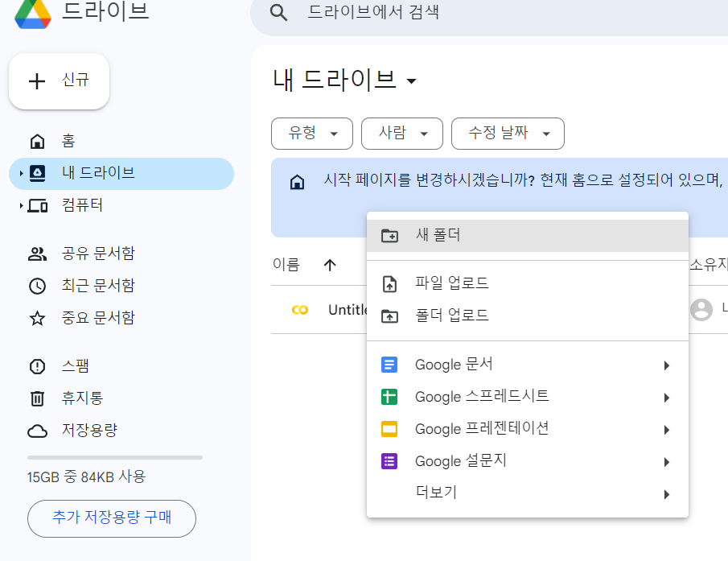Choose 폴더 업로드 from the menu
Screen dimensions: 728x561
[528, 316]
